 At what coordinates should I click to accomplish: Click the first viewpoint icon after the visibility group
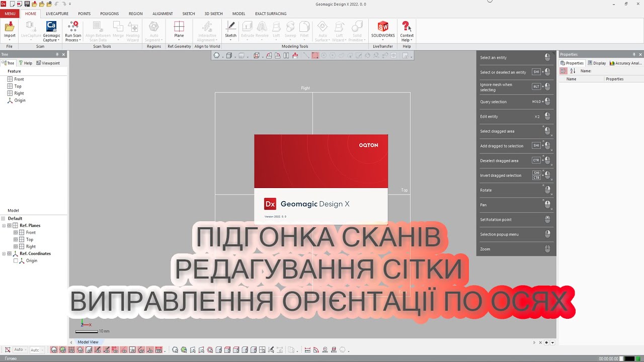pyautogui.click(x=175, y=350)
